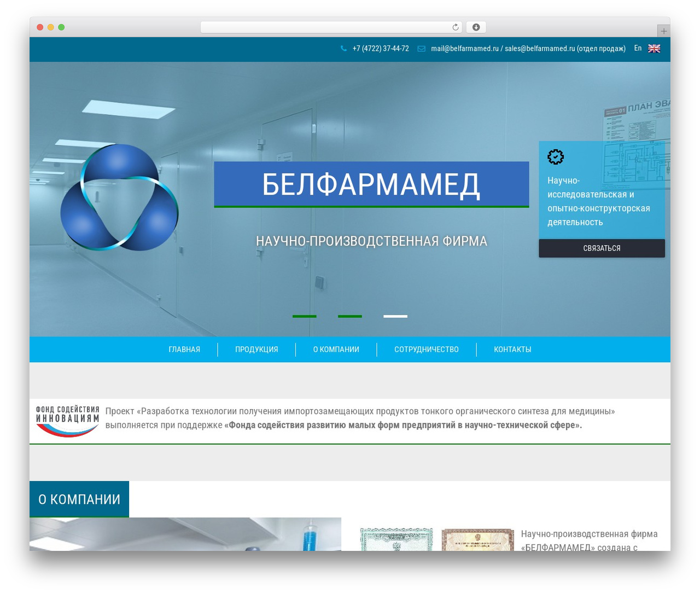The width and height of the screenshot is (700, 593).
Task: Click the Научно-исследовательская card text
Action: pyautogui.click(x=599, y=201)
